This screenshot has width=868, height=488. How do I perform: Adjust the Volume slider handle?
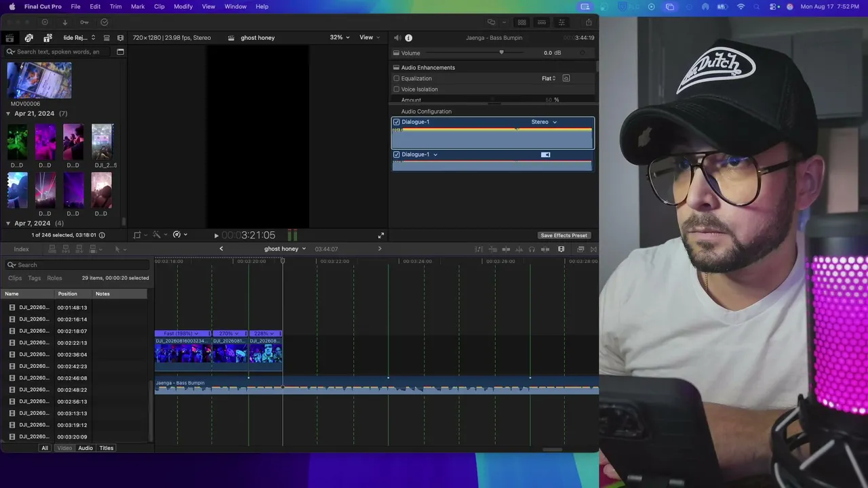pyautogui.click(x=502, y=53)
